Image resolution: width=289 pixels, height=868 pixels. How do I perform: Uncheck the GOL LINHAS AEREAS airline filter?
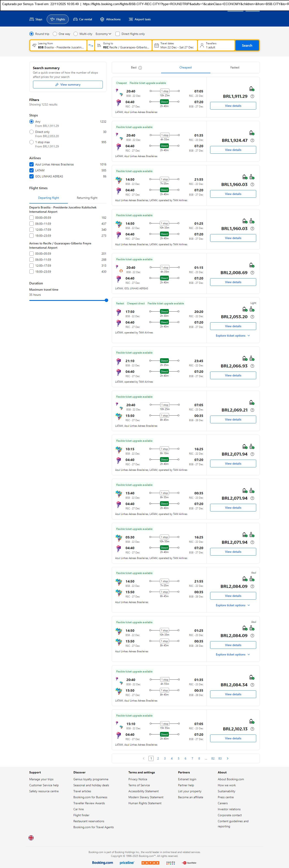coord(31,176)
